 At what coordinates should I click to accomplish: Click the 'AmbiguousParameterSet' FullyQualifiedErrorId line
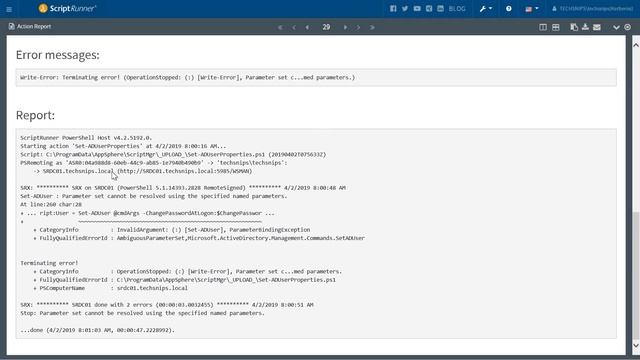(199, 238)
